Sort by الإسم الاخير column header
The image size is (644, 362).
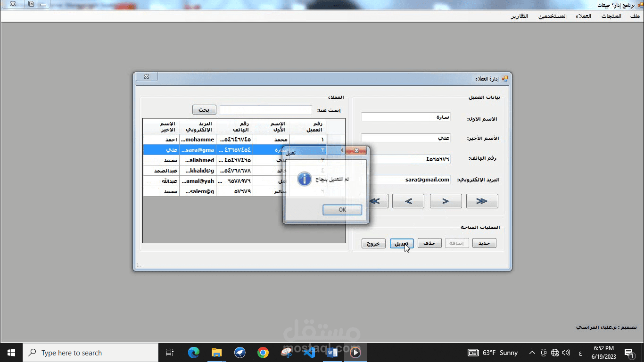tap(161, 126)
